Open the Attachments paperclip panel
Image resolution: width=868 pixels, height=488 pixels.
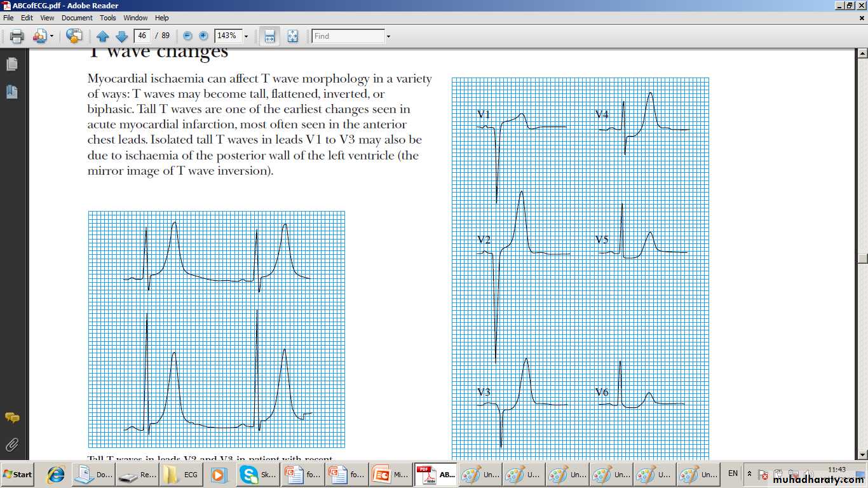[x=11, y=444]
